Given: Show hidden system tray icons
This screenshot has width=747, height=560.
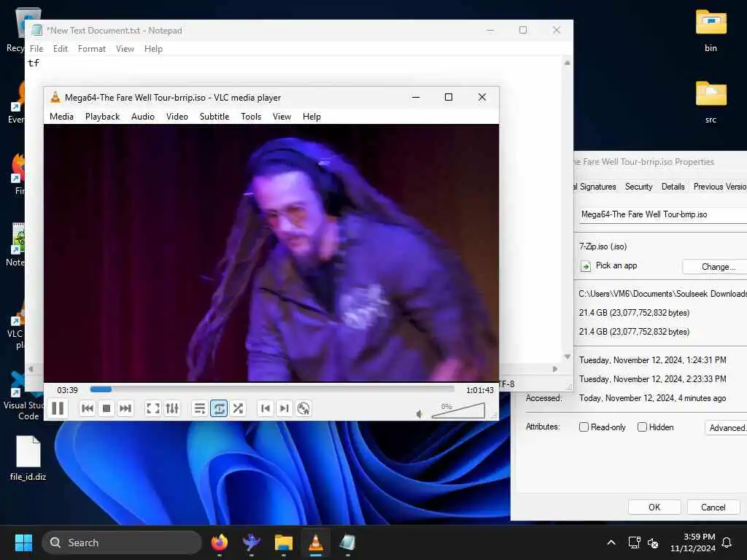Looking at the screenshot, I should [611, 542].
